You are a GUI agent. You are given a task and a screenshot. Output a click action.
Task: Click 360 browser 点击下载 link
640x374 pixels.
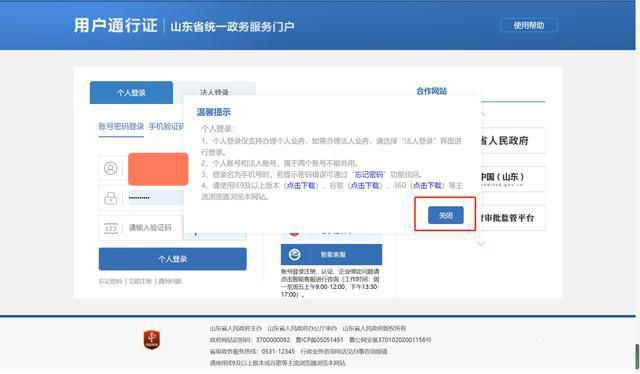(427, 185)
